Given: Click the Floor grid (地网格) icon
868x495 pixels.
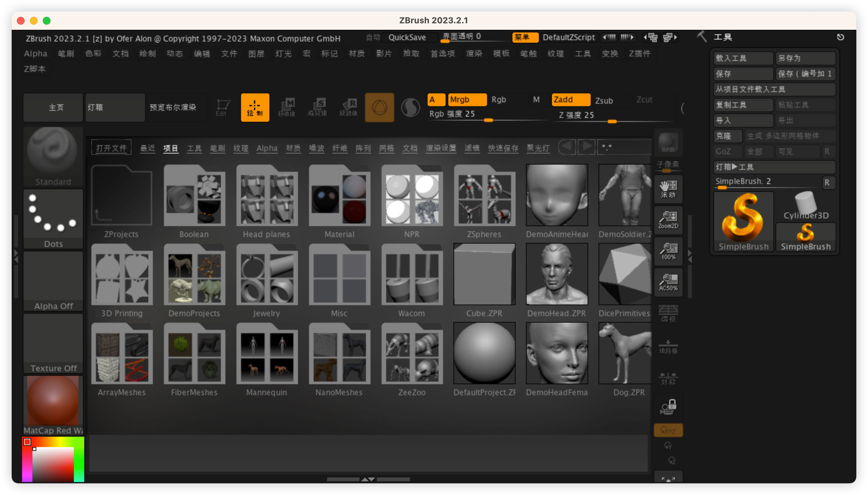Looking at the screenshot, I should point(668,347).
